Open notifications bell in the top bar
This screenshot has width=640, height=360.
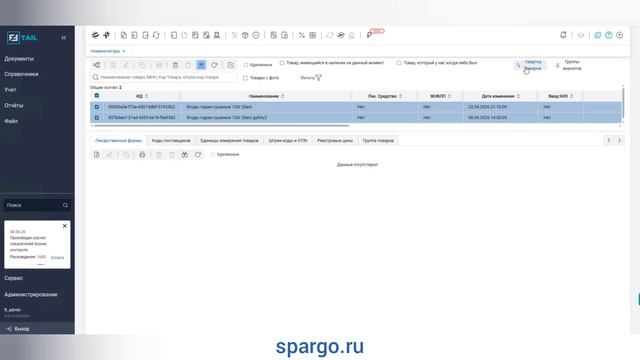563,35
